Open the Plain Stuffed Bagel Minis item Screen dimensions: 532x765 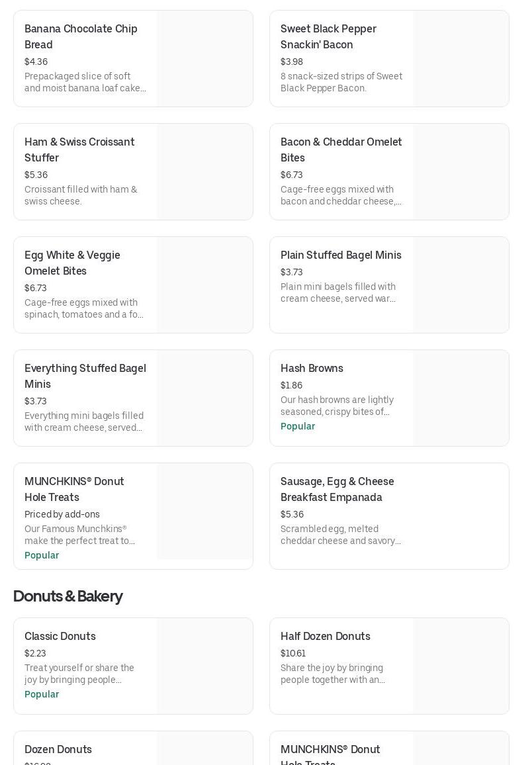[341, 255]
